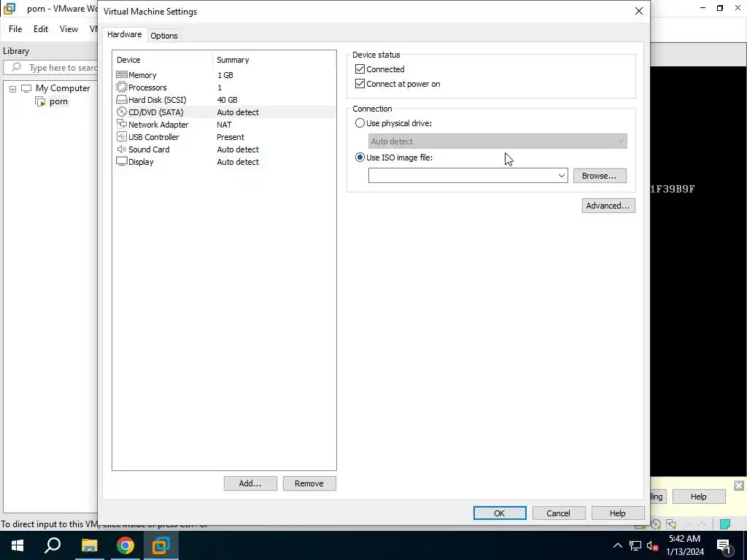Switch to the Hardware tab

click(124, 34)
